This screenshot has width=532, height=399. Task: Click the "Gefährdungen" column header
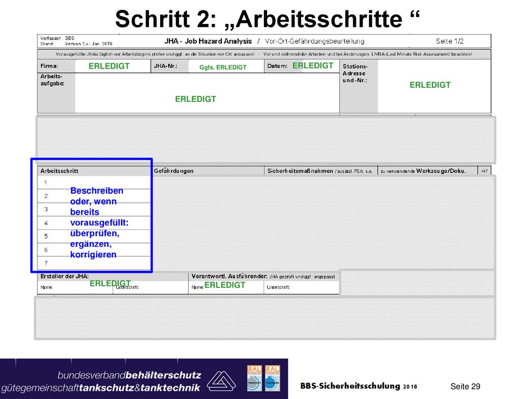point(174,170)
